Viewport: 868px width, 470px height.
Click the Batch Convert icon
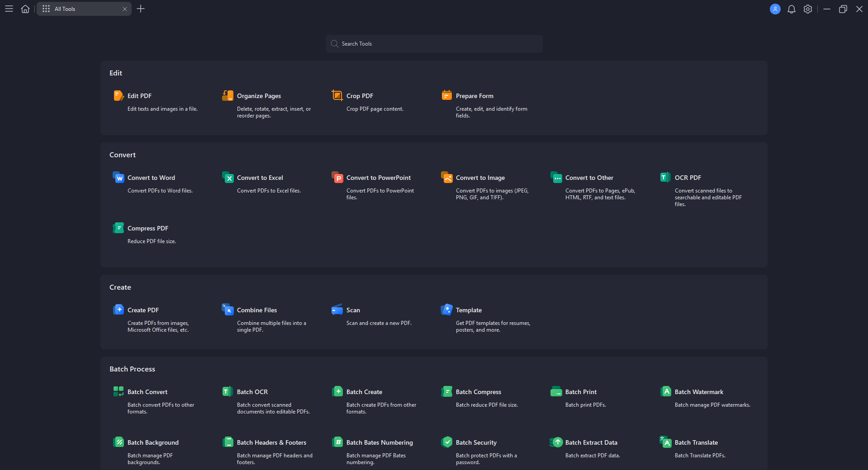(119, 391)
